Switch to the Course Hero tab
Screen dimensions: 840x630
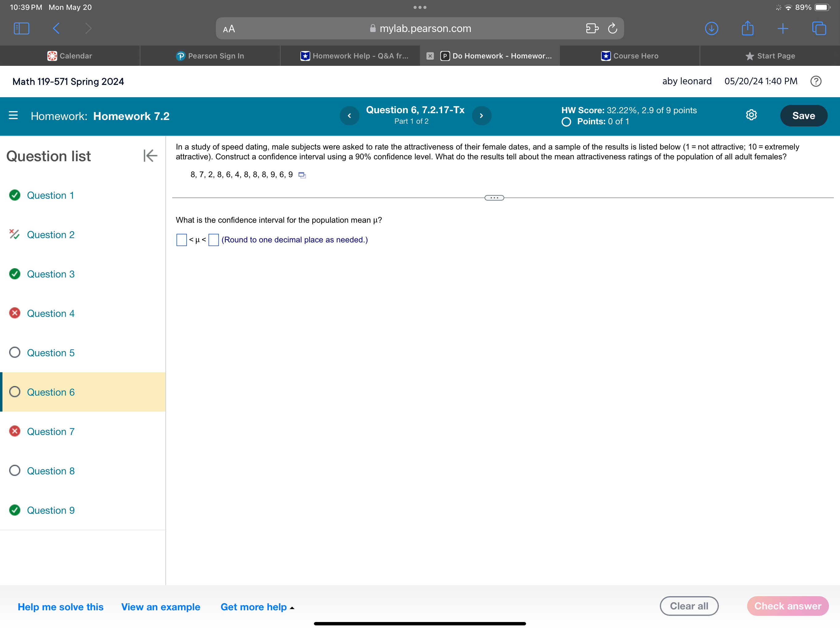(x=630, y=56)
